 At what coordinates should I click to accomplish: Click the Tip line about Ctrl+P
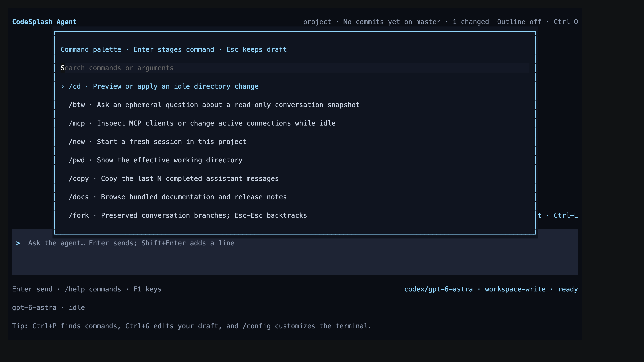(192, 326)
